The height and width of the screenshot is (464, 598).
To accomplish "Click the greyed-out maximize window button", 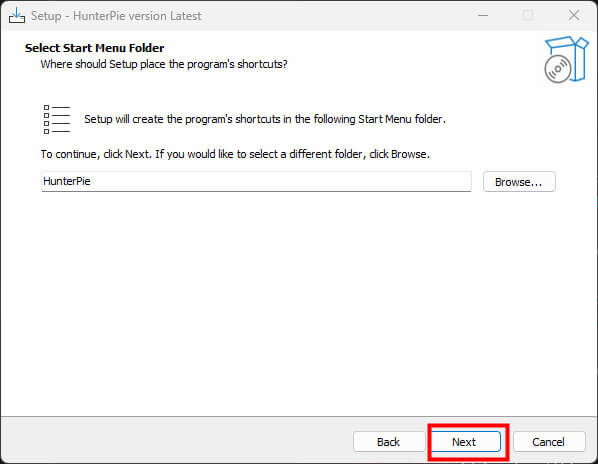I will coord(528,16).
